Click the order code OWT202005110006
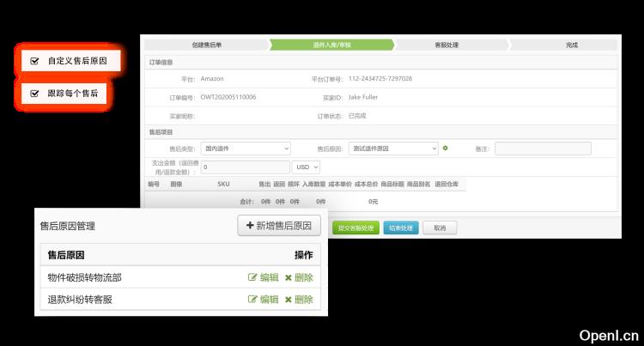 [x=228, y=97]
